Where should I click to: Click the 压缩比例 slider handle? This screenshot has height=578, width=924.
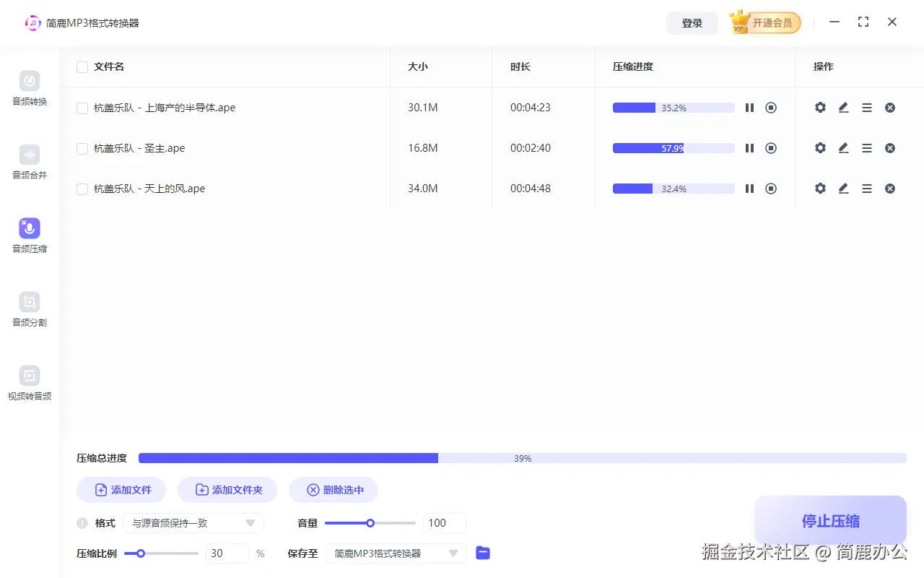pyautogui.click(x=141, y=553)
